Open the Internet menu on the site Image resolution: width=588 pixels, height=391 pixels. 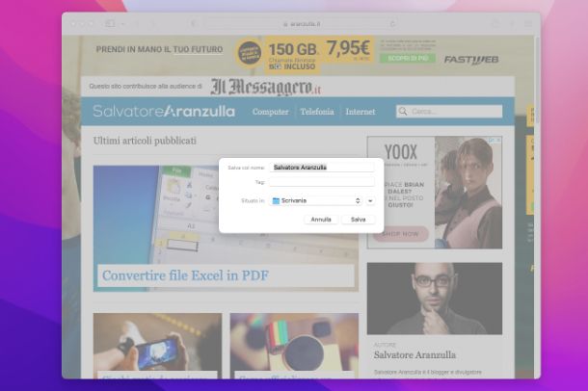pyautogui.click(x=361, y=112)
